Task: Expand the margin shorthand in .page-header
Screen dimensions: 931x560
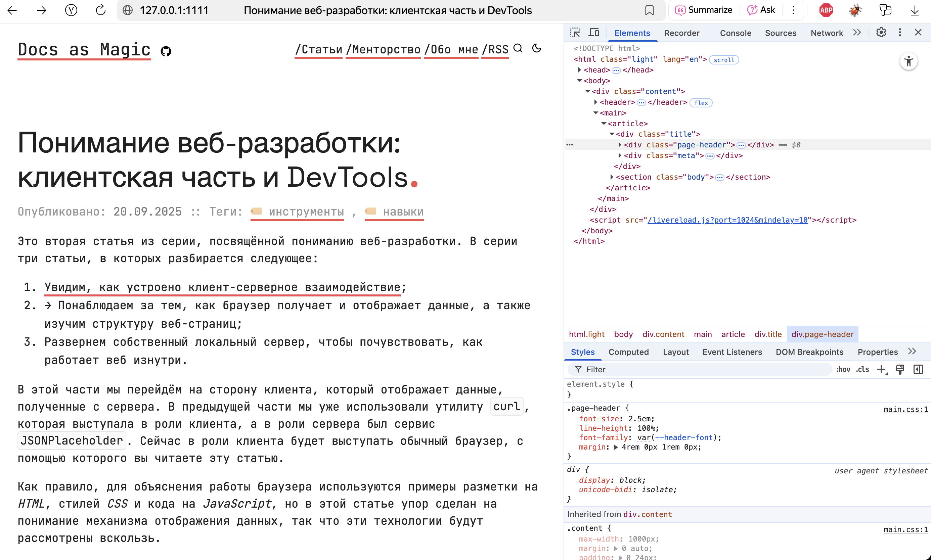Action: click(616, 447)
